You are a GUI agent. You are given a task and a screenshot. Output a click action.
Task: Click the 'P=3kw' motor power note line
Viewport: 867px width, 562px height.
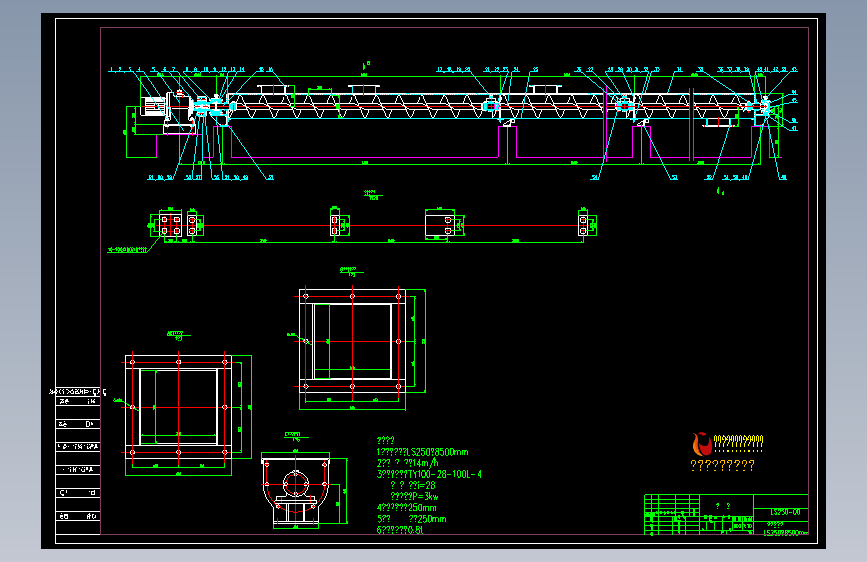coord(414,496)
